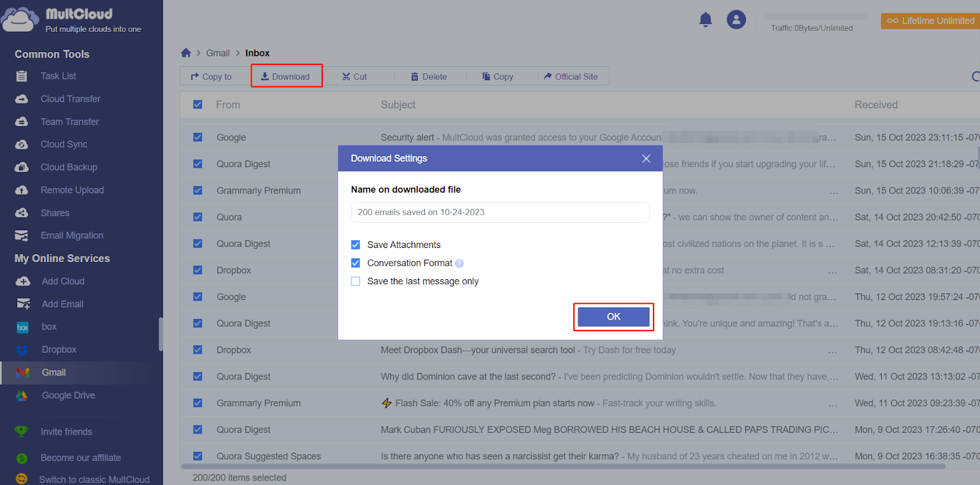980x485 pixels.
Task: Select the Gmail breadcrumb link
Action: point(217,53)
